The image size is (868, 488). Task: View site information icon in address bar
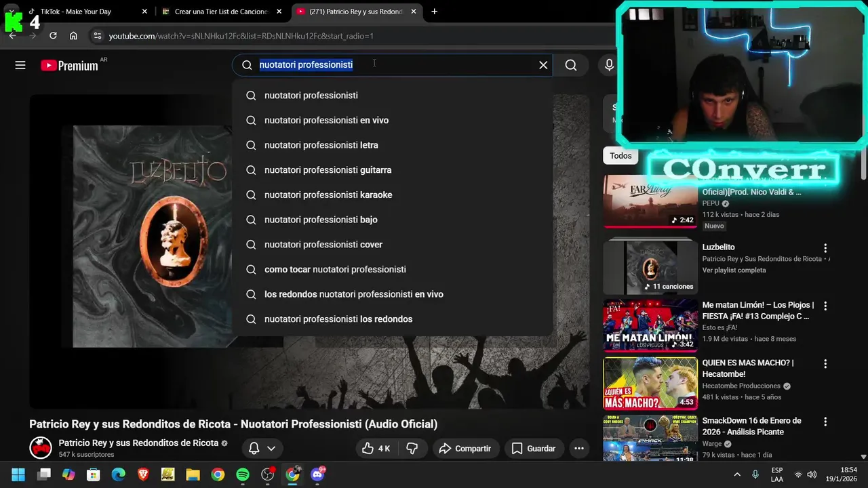(x=97, y=36)
